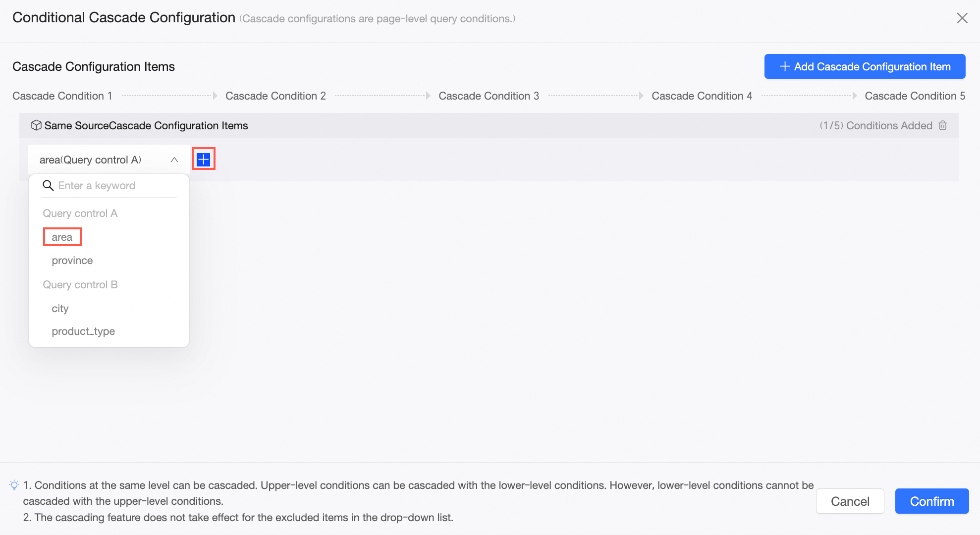This screenshot has height=535, width=980.
Task: Click the Conditions Added counter text
Action: point(876,125)
